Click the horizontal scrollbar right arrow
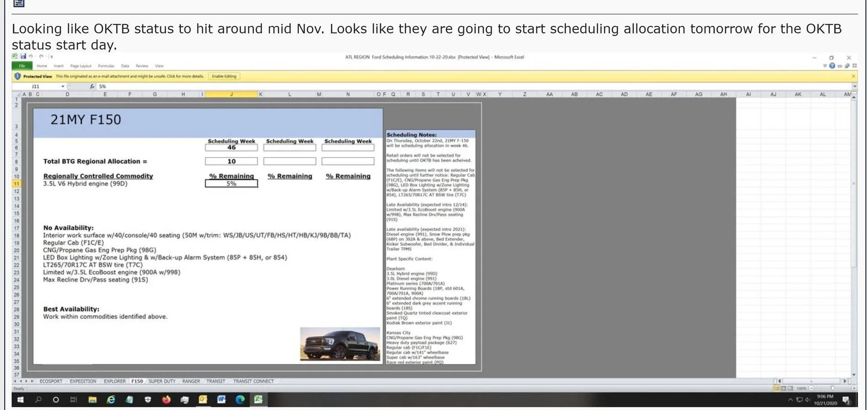The image size is (868, 410). [x=845, y=381]
